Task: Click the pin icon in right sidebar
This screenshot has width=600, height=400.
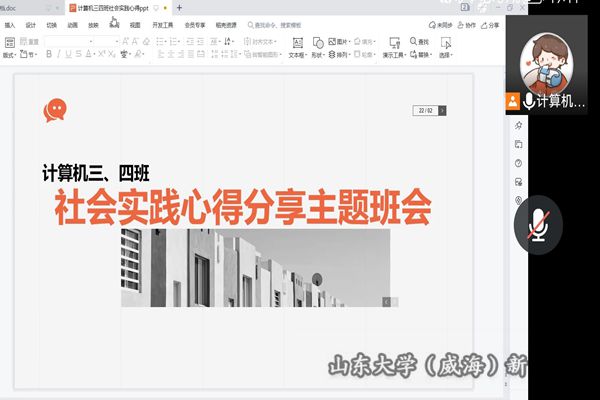Action: click(x=518, y=125)
